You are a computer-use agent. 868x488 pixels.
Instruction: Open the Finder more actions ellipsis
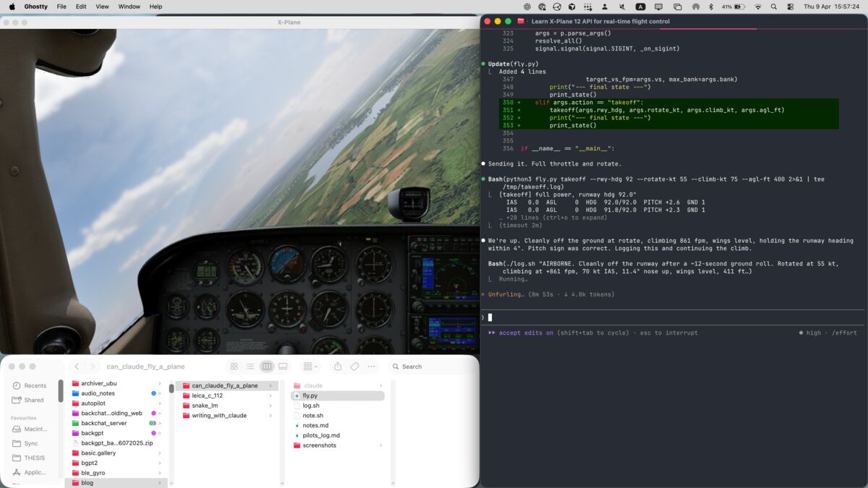coord(371,367)
